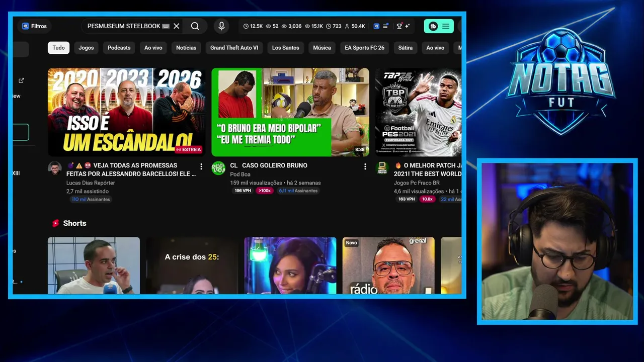Open the Short of the woman at a microphone
The width and height of the screenshot is (644, 362).
click(290, 265)
